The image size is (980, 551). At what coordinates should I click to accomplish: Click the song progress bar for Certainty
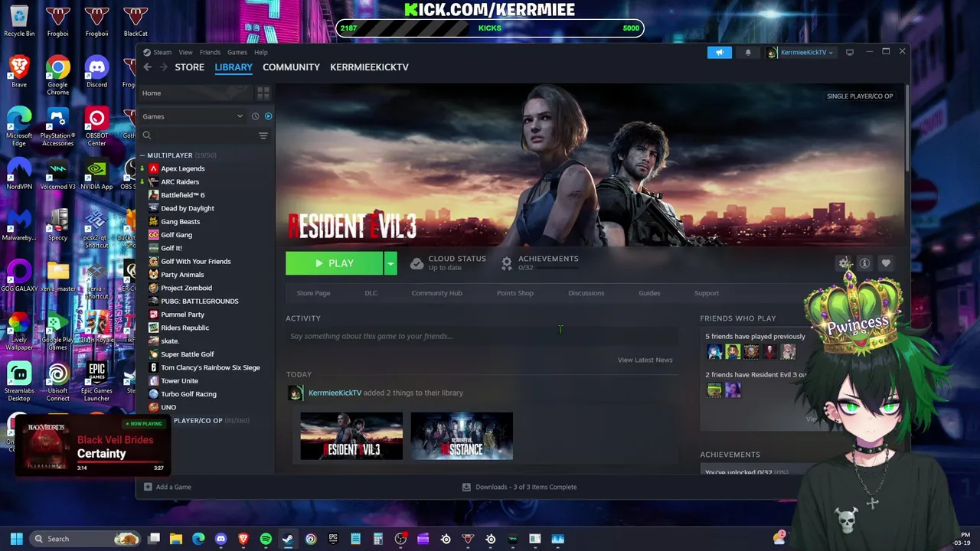coord(120,462)
